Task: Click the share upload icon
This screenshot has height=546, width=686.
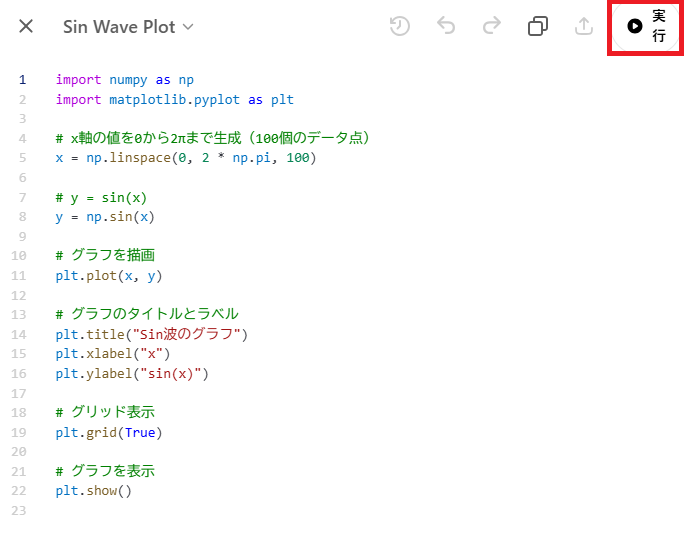Action: point(584,26)
